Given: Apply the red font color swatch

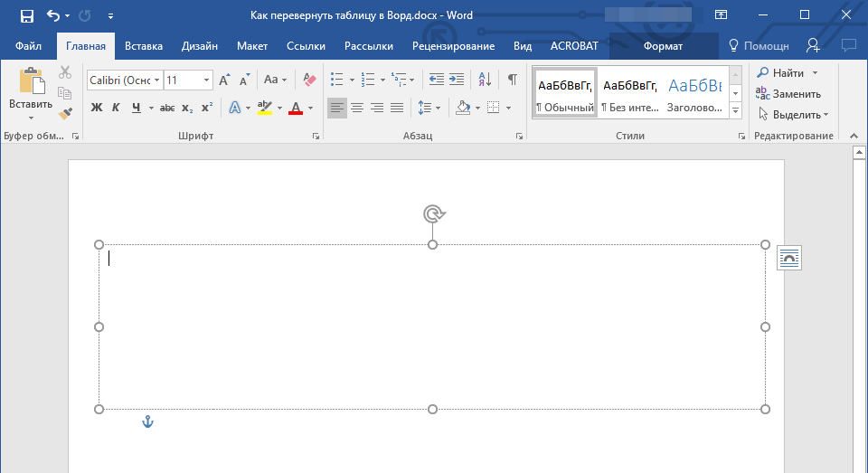Looking at the screenshot, I should 295,108.
